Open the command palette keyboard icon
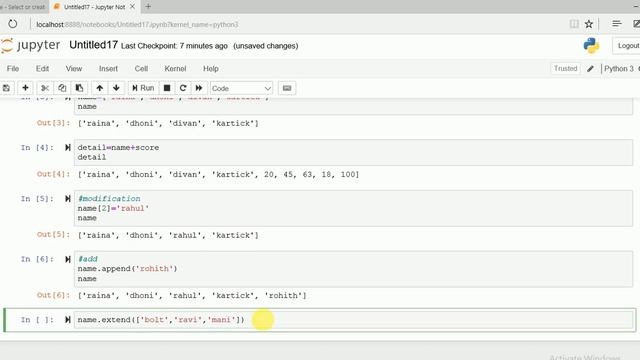 pyautogui.click(x=287, y=88)
